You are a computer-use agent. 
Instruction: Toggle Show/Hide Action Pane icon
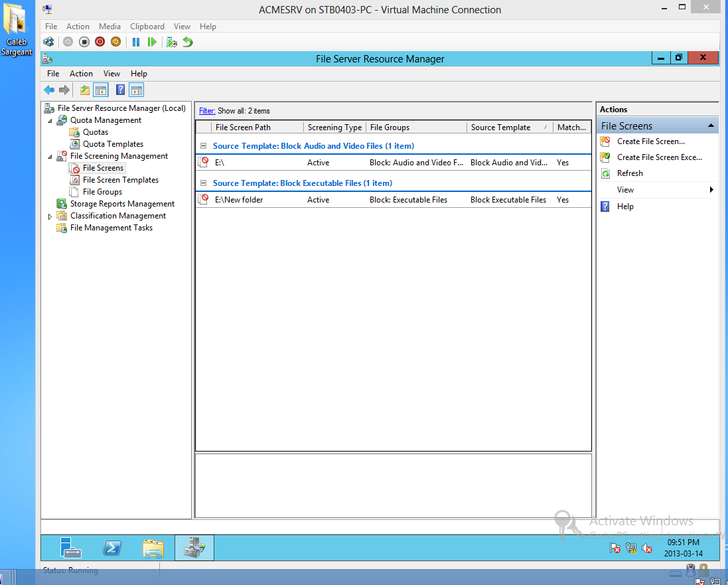click(137, 90)
